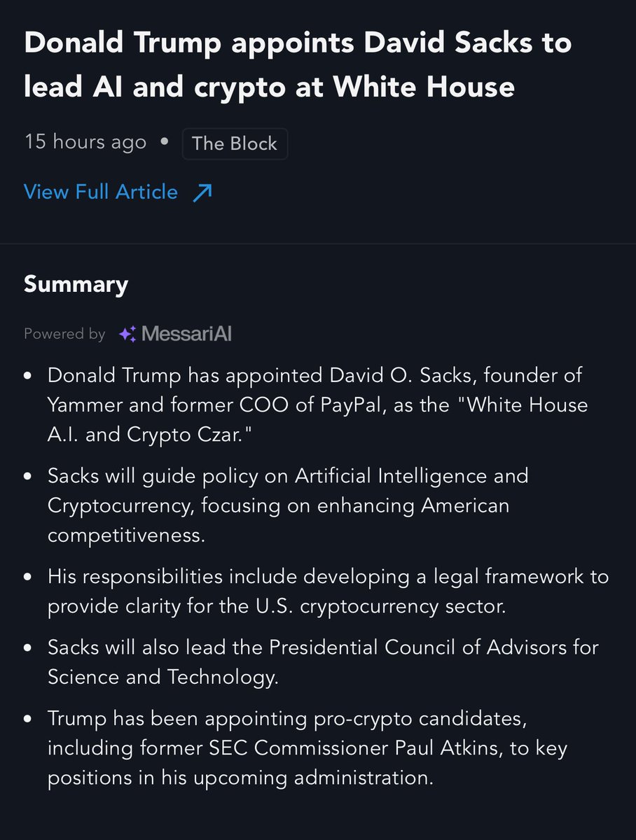The image size is (636, 840).
Task: Click the bullet on enhancing American competitiveness
Action: tap(288, 505)
